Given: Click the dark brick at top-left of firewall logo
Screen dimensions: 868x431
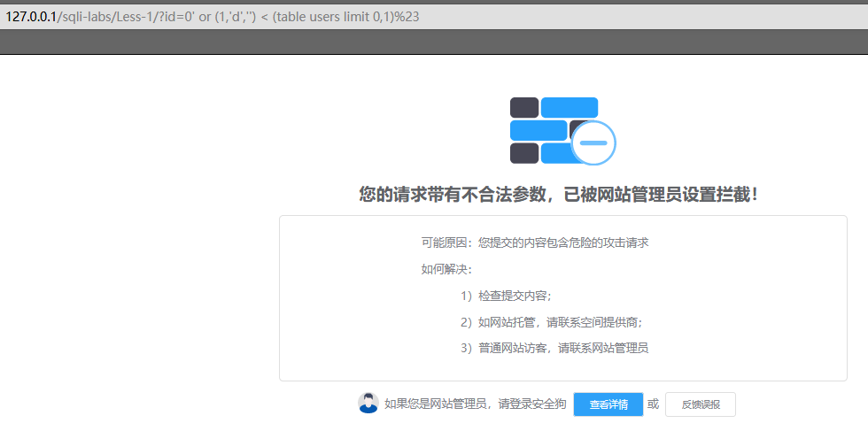Looking at the screenshot, I should point(524,106).
